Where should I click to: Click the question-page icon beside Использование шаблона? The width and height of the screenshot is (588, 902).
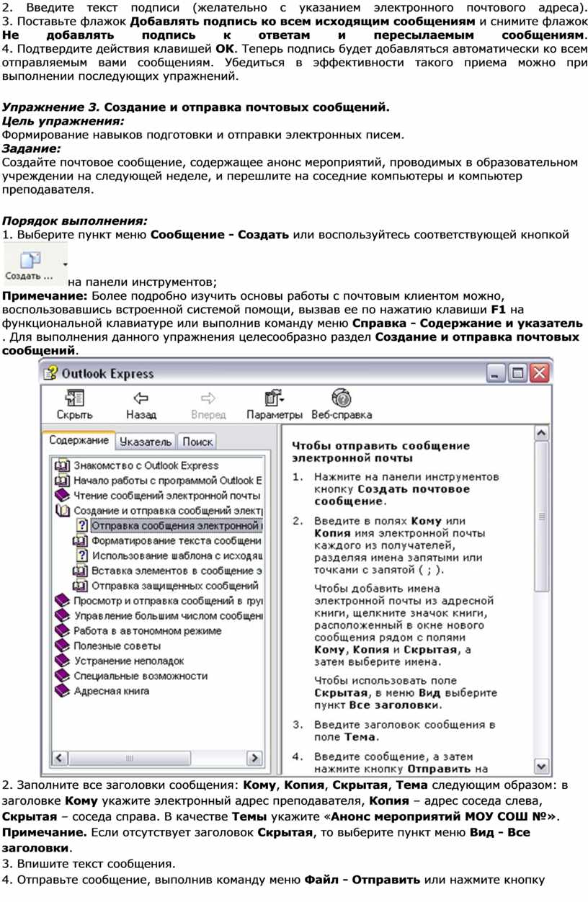point(81,555)
